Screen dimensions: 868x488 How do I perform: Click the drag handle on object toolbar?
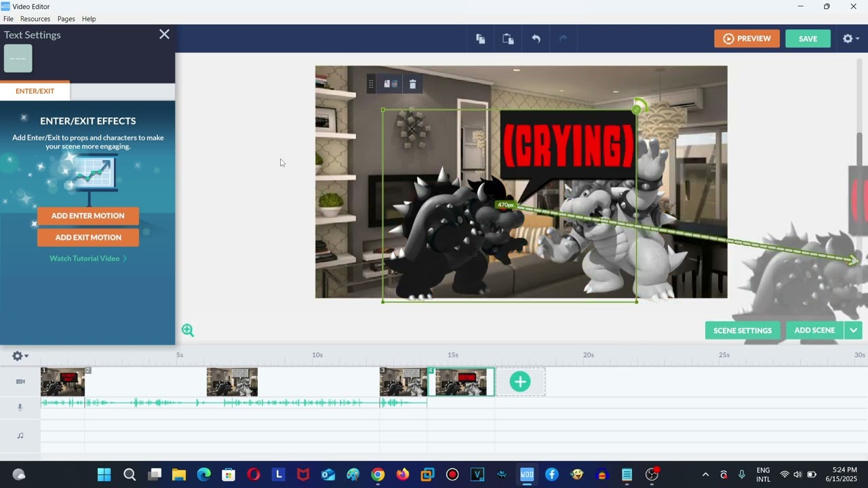(371, 84)
